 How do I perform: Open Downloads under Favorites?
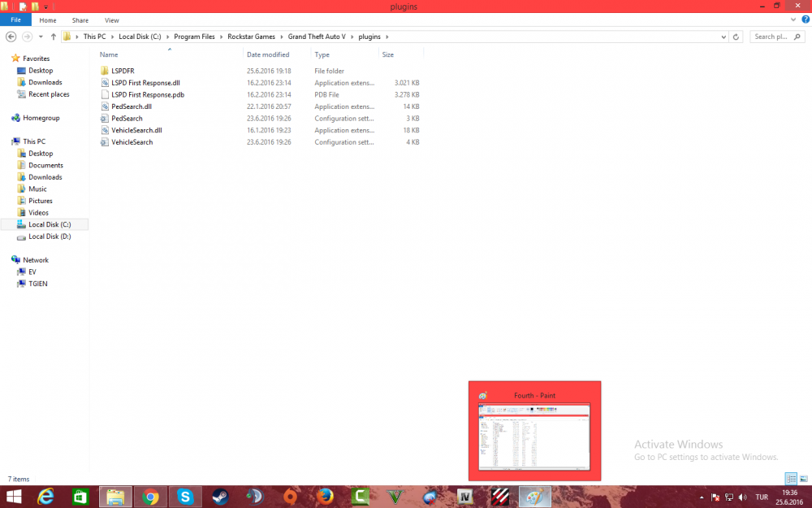pos(45,82)
